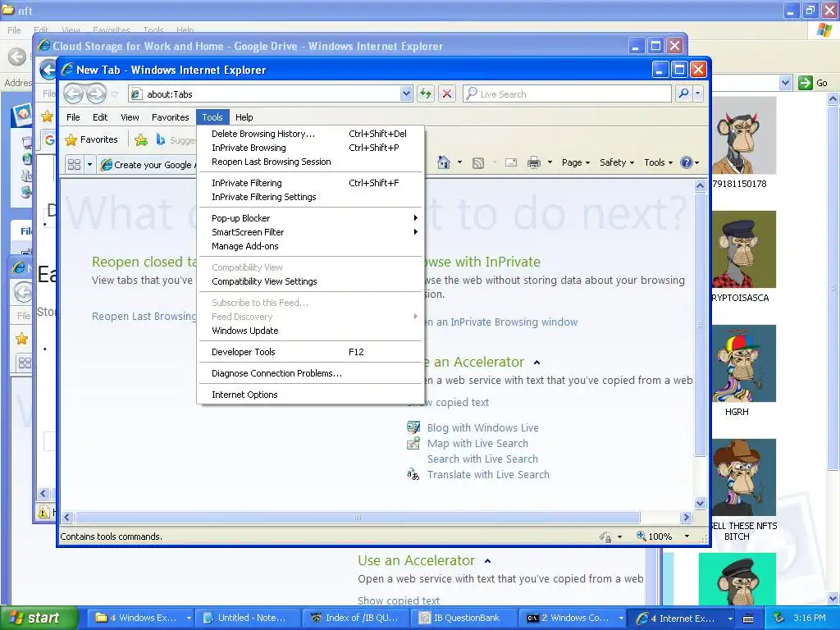Open the Favorites menu in menu bar
840x630 pixels.
(170, 117)
